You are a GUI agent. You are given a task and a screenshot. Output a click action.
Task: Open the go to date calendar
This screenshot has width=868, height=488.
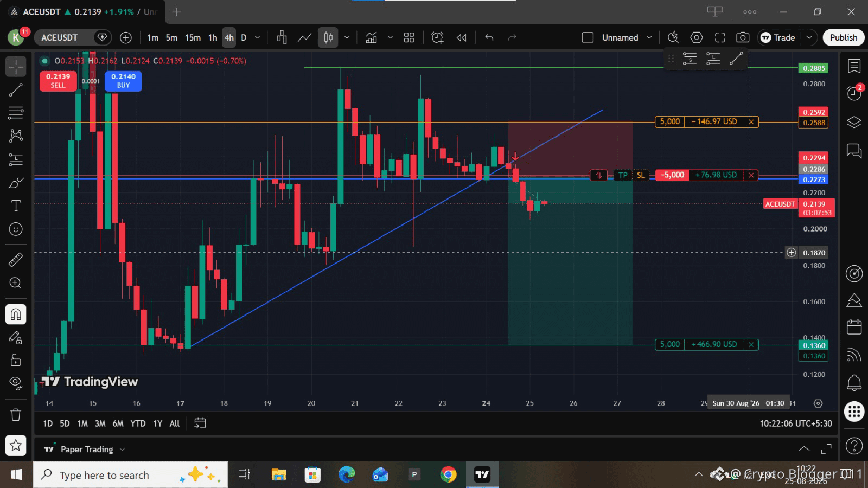point(200,423)
